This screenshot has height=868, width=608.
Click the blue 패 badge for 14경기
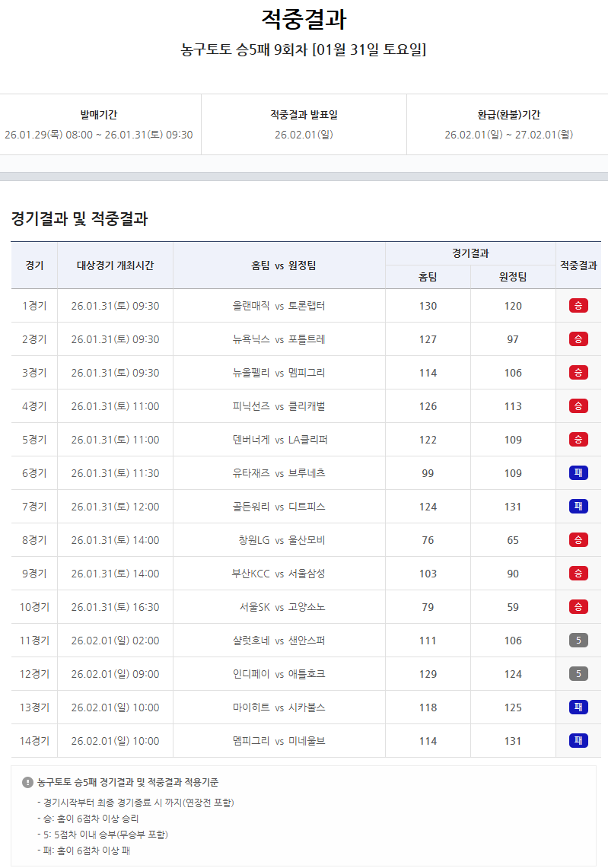(x=578, y=741)
